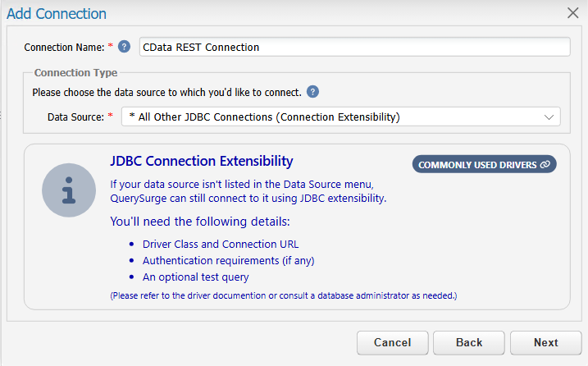Open the Commonly Used Drivers link
Screen dimensions: 588x366
click(x=484, y=164)
